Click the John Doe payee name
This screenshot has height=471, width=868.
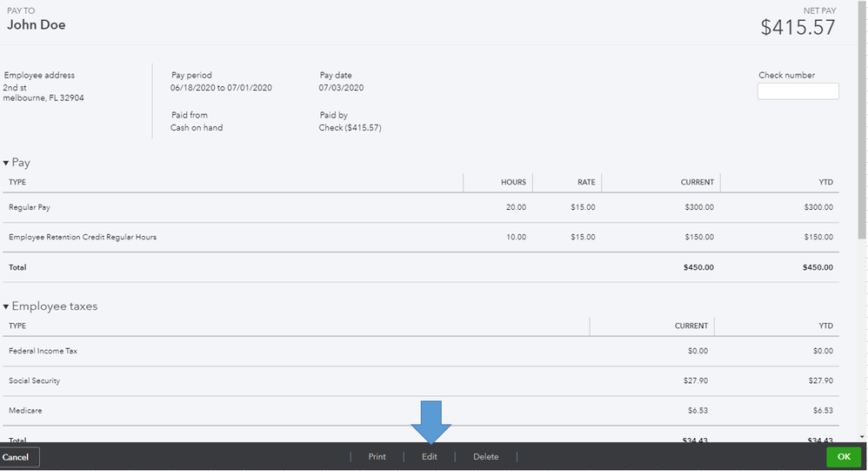click(37, 25)
